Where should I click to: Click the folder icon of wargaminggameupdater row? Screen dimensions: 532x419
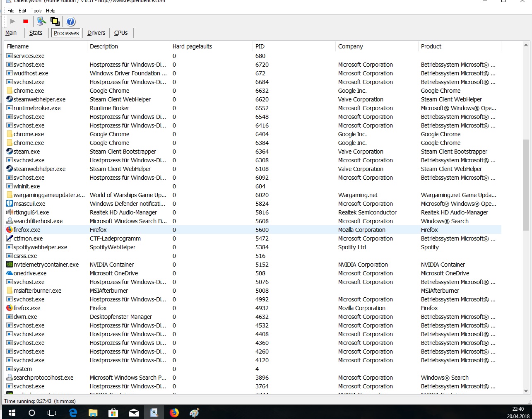pos(10,195)
